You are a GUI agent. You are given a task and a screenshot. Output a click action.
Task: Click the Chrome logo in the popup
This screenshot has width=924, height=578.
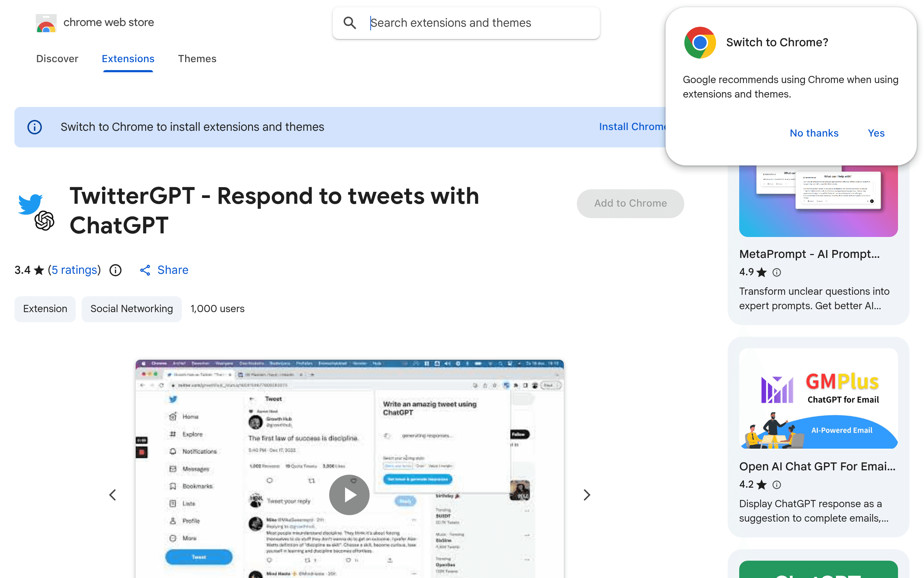[700, 42]
